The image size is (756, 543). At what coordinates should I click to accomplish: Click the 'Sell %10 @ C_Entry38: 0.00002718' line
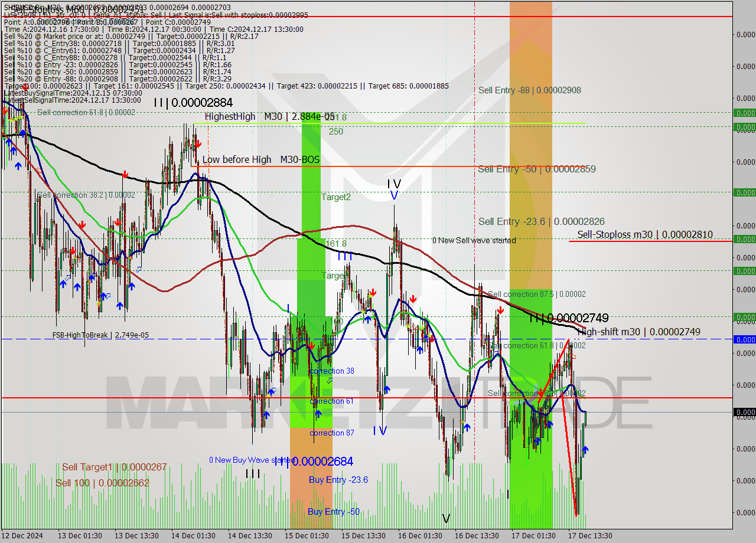tap(119, 44)
